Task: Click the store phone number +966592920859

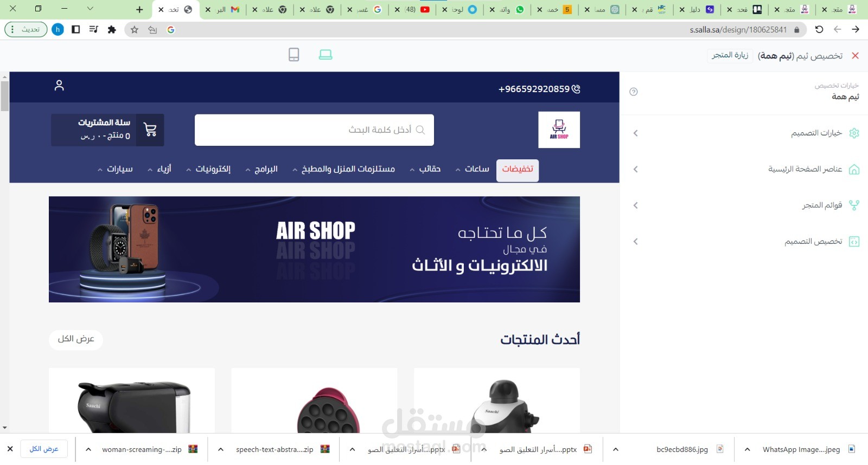Action: pyautogui.click(x=539, y=89)
